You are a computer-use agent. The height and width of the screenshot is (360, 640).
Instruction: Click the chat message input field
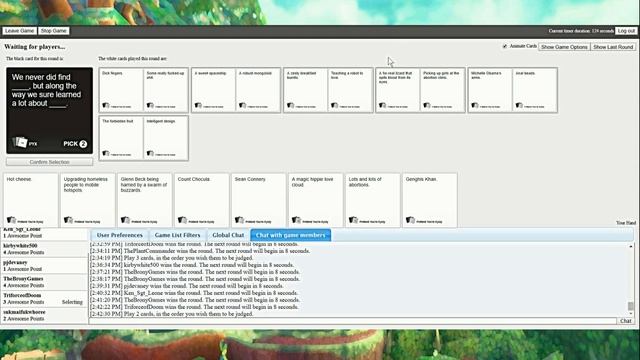click(x=352, y=321)
